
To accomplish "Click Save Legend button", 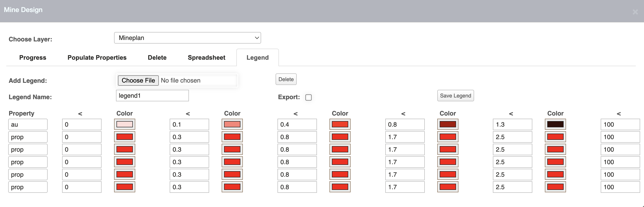I will [x=455, y=96].
